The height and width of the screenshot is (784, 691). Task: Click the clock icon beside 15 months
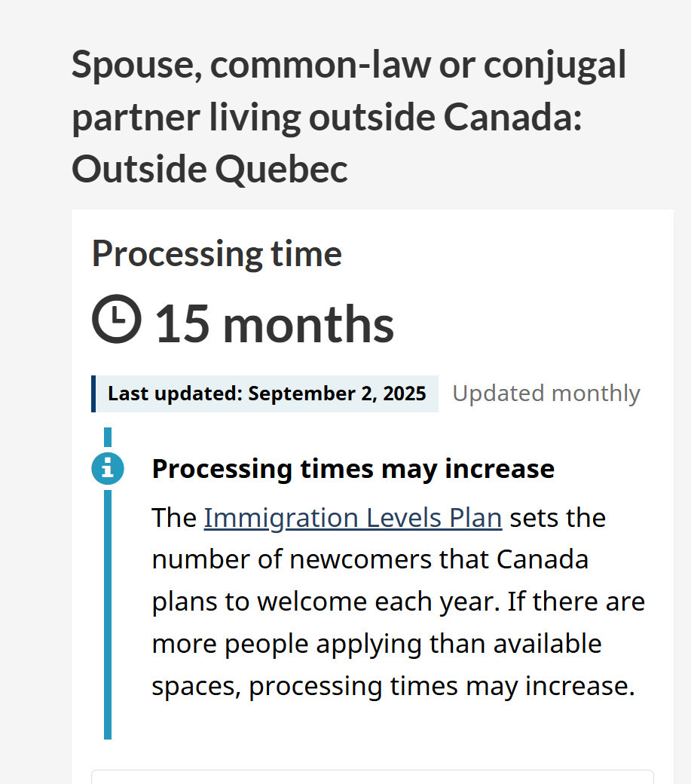(116, 319)
